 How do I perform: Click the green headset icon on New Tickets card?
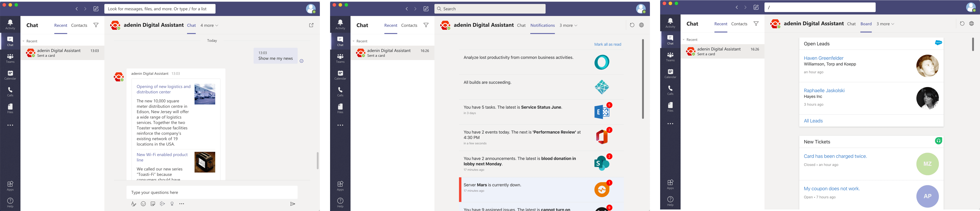click(x=939, y=141)
